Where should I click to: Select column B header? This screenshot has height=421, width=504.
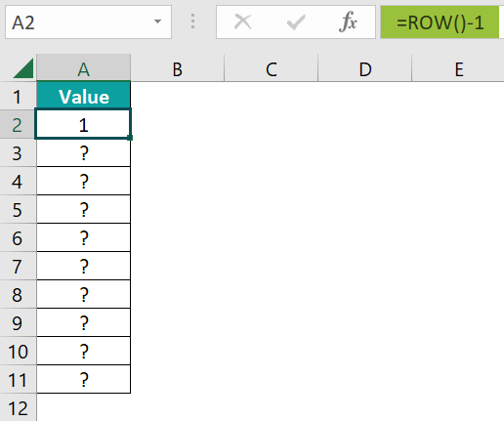pos(178,68)
